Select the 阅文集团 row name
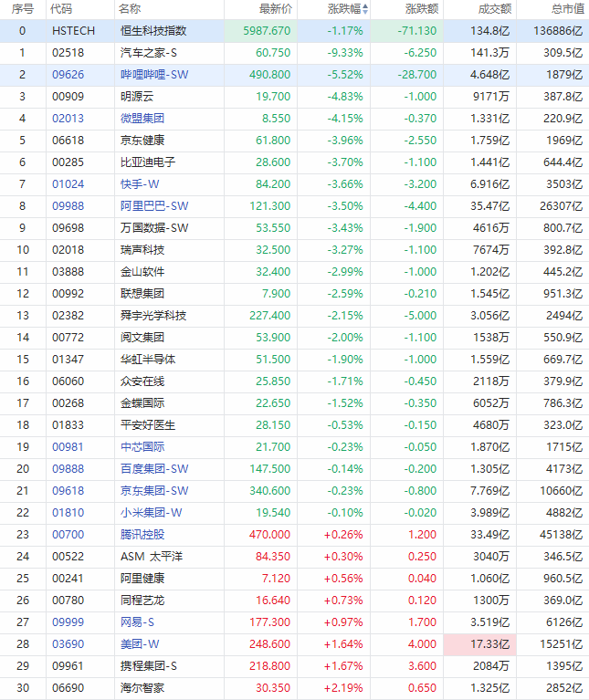This screenshot has height=700, width=589. (142, 337)
